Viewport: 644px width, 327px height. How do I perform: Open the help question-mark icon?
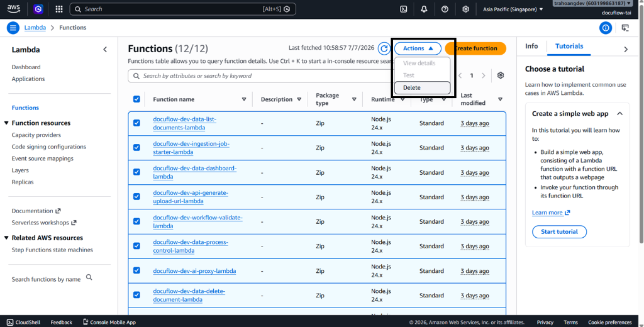(445, 9)
